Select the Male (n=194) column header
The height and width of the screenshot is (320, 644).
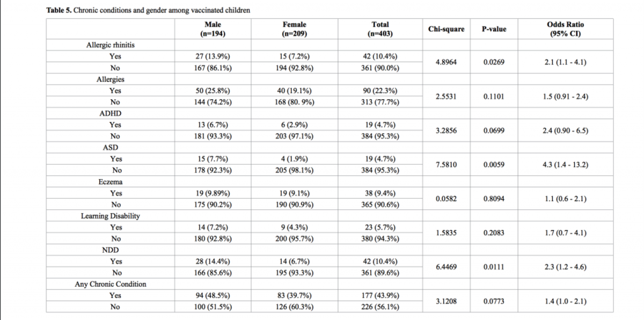(213, 29)
